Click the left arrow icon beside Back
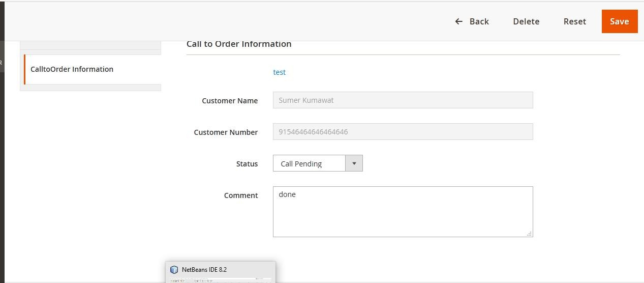644x283 pixels. tap(458, 21)
